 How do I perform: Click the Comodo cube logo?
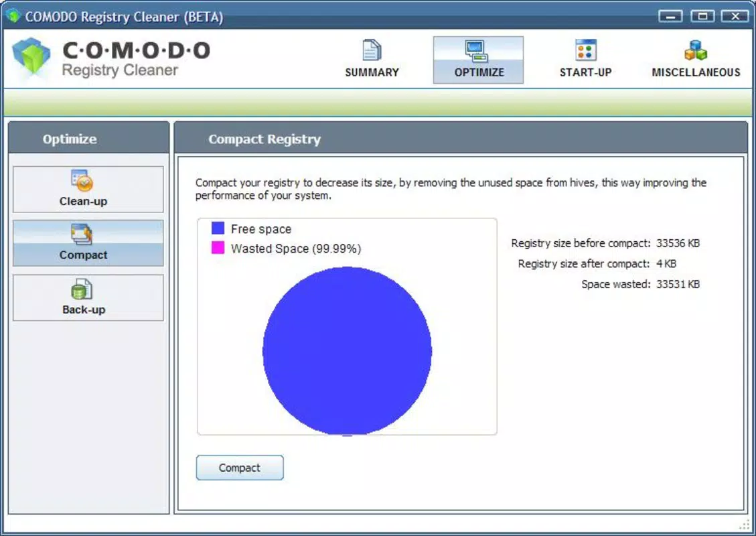click(x=31, y=57)
